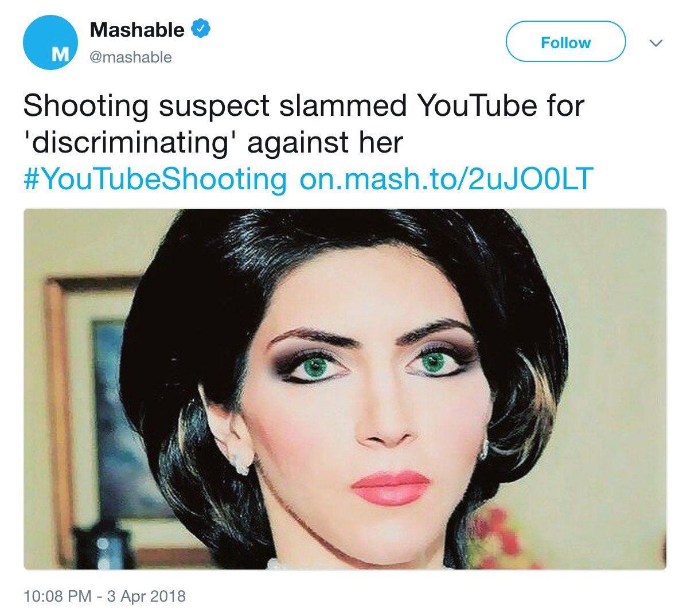This screenshot has width=687, height=616.
Task: Select the tweet text about shooting suspect
Action: [303, 124]
